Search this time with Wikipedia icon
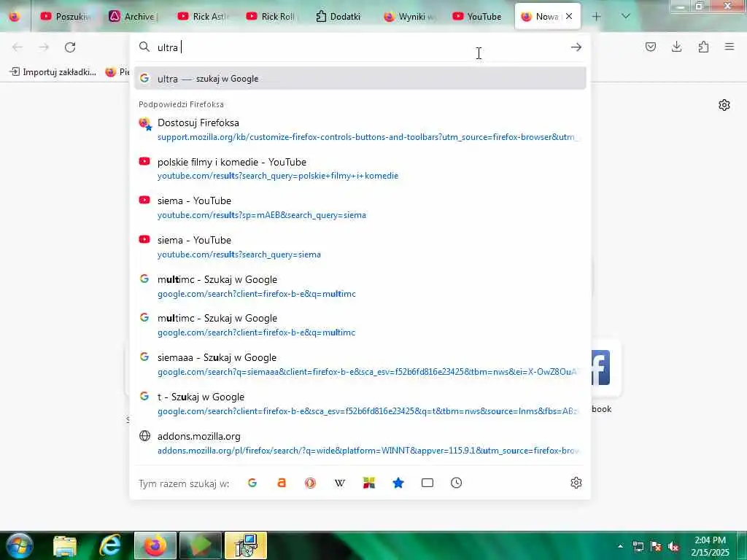Image resolution: width=747 pixels, height=560 pixels. click(340, 483)
